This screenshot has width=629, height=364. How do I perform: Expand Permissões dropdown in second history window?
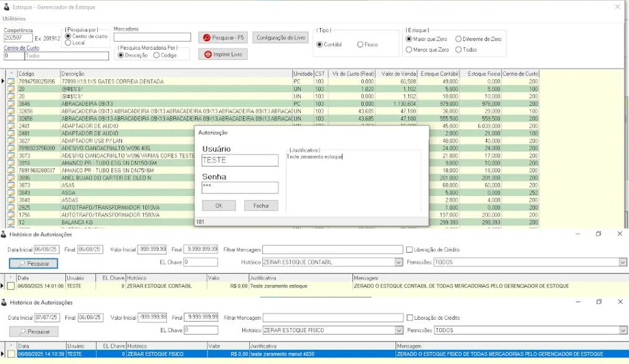click(623, 330)
